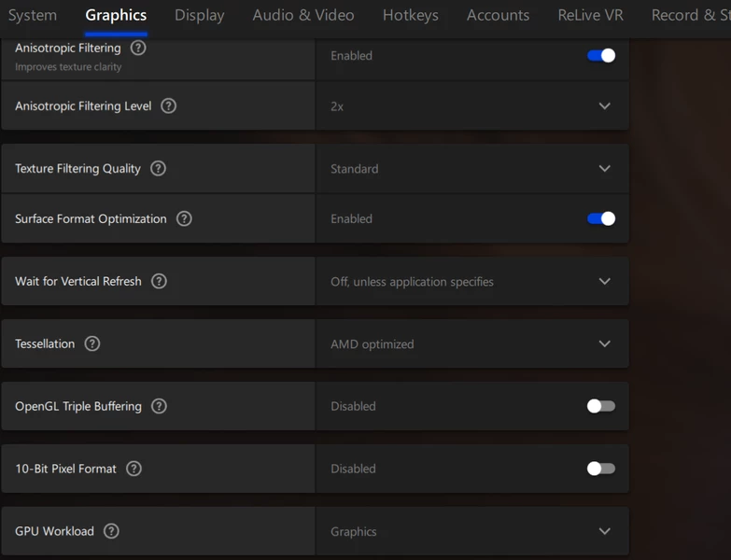The width and height of the screenshot is (731, 560).
Task: Open Tessellation help tooltip icon
Action: (91, 344)
